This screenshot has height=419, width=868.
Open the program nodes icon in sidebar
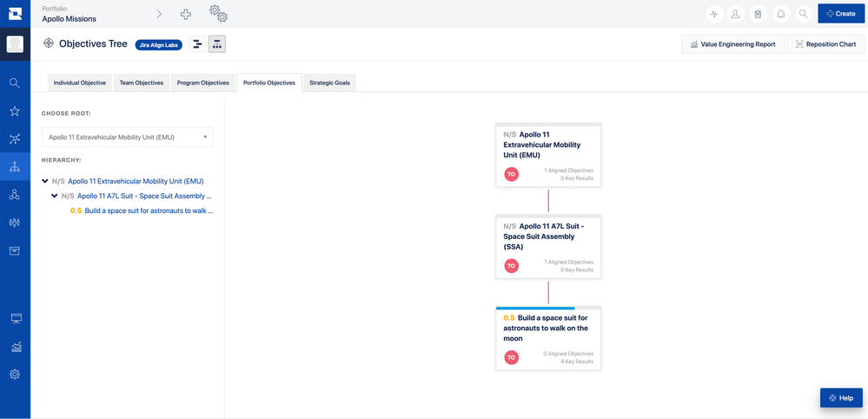(x=15, y=194)
